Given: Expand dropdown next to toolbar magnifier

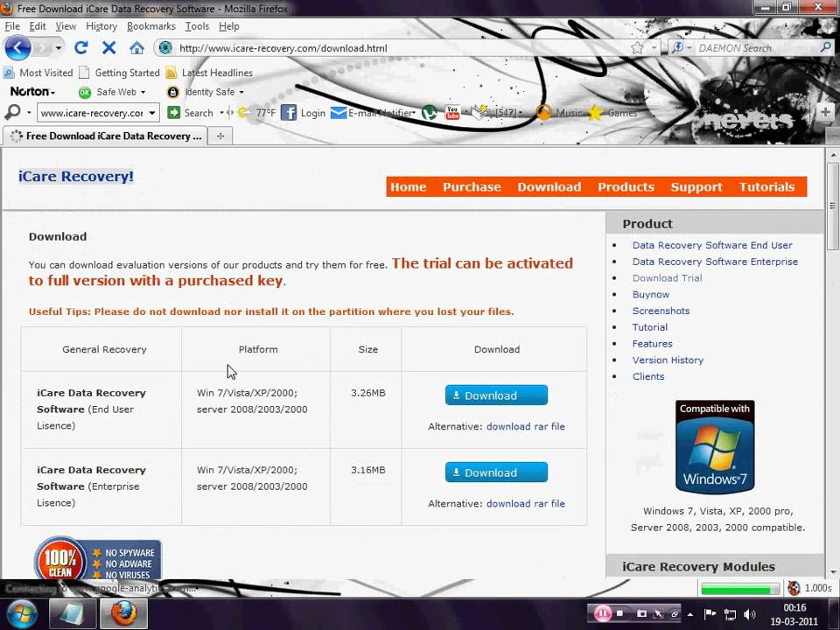Looking at the screenshot, I should click(29, 113).
